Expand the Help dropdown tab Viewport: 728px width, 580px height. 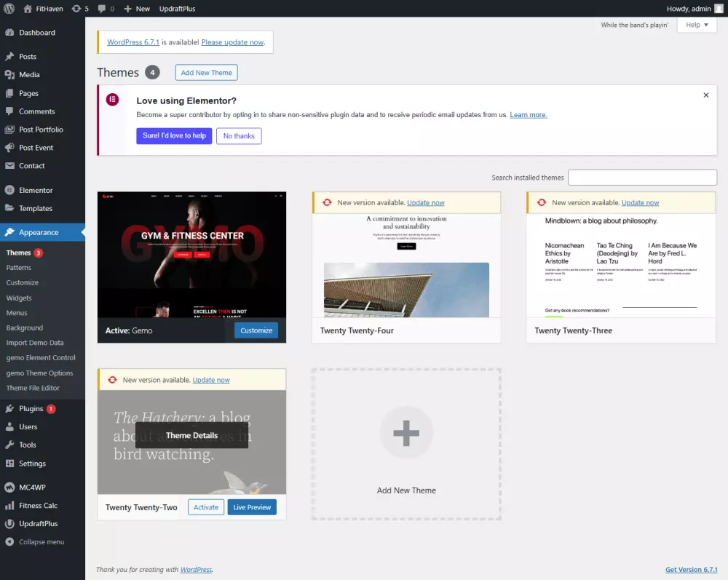[697, 25]
